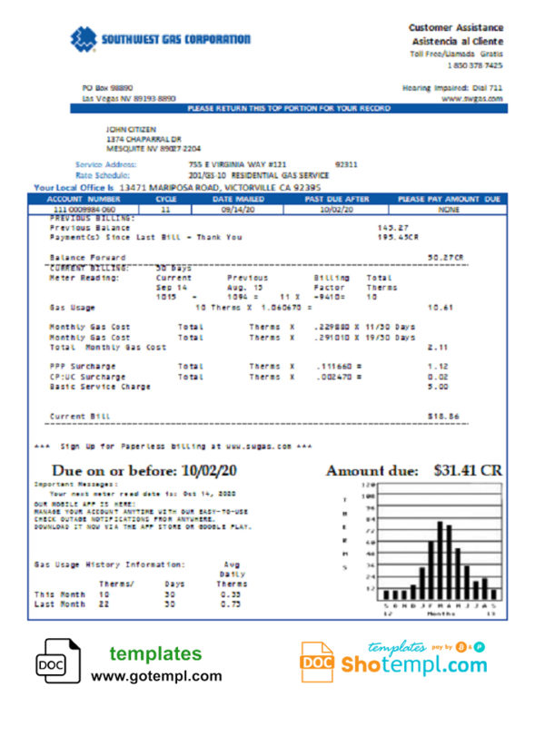Select RESIDENTIAL GAS SERVICE rate text
This screenshot has width=545, height=756.
click(x=280, y=175)
